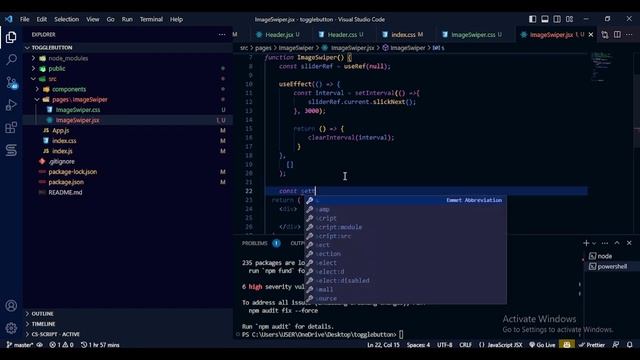Image resolution: width=640 pixels, height=360 pixels.
Task: Add a new terminal with plus icon
Action: click(x=586, y=243)
